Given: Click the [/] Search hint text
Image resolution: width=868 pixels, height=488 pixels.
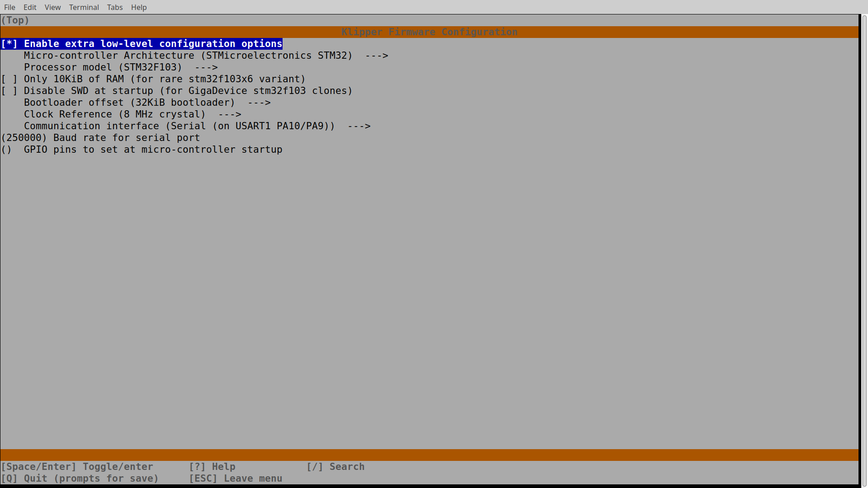Looking at the screenshot, I should [x=335, y=467].
